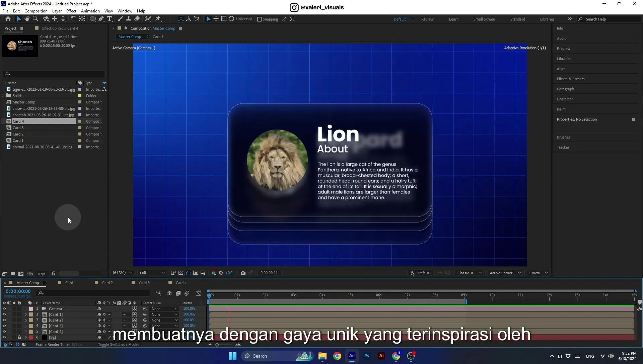The width and height of the screenshot is (643, 364).
Task: Unlock the Bg layer
Action: click(x=19, y=337)
